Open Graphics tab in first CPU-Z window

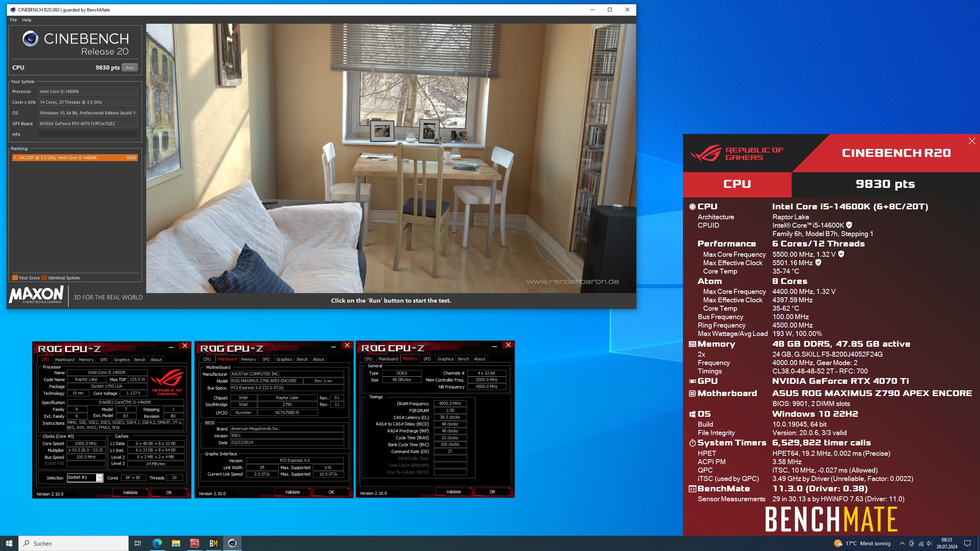[x=122, y=360]
